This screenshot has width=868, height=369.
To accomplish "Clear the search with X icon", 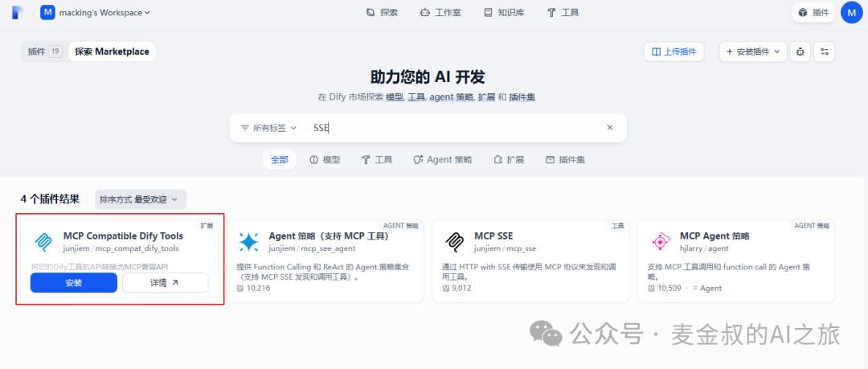I will pos(610,128).
